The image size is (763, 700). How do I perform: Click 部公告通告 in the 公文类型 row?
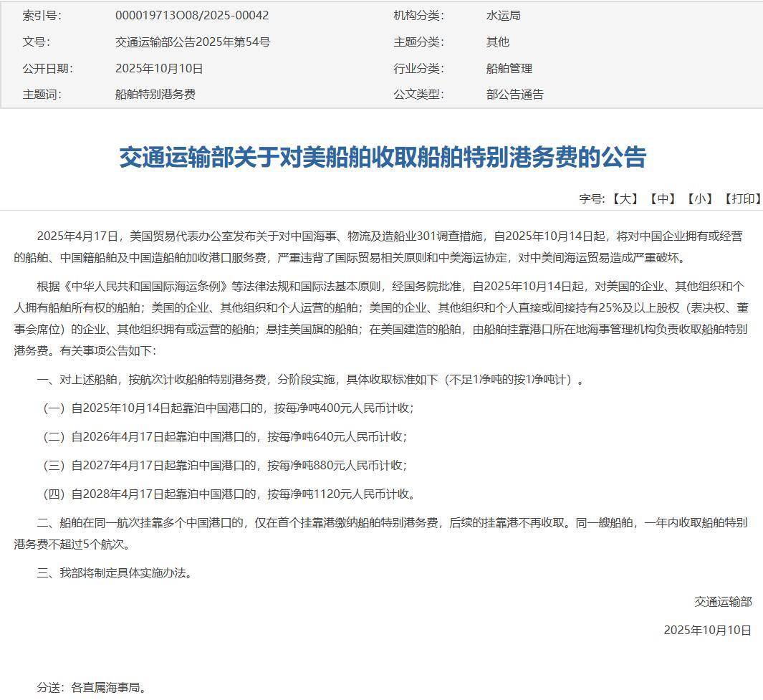coord(514,94)
